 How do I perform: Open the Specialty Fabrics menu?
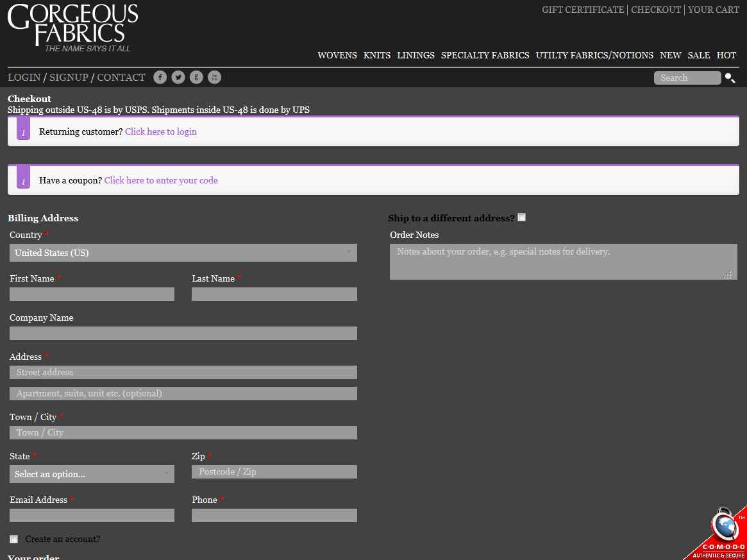click(485, 55)
